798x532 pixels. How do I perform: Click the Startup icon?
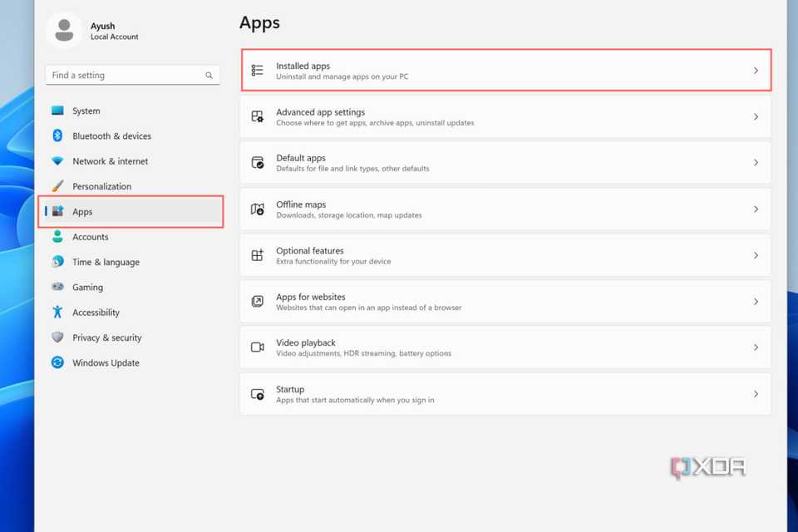click(x=258, y=394)
